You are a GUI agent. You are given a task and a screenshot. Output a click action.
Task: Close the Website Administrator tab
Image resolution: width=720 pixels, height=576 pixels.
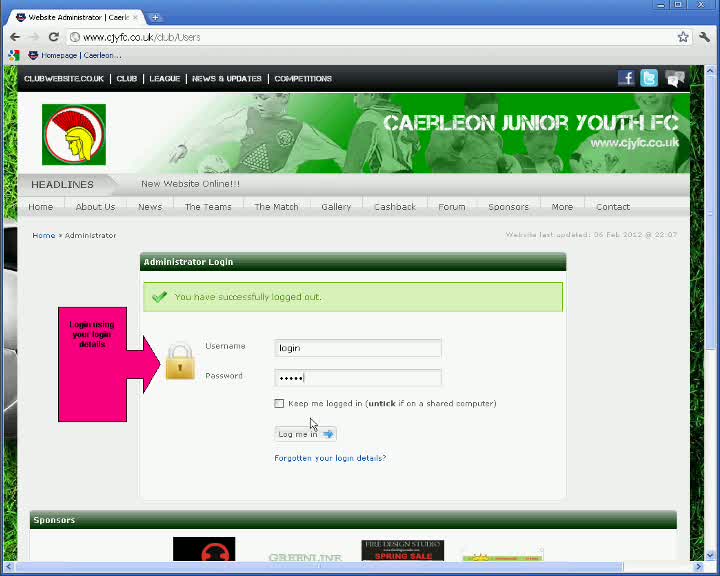(x=135, y=17)
